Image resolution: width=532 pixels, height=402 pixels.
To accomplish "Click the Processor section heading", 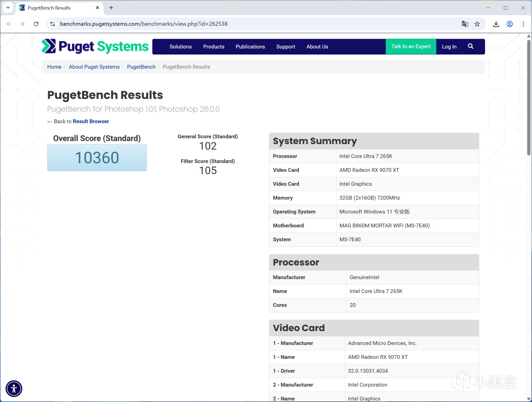I will coord(296,262).
